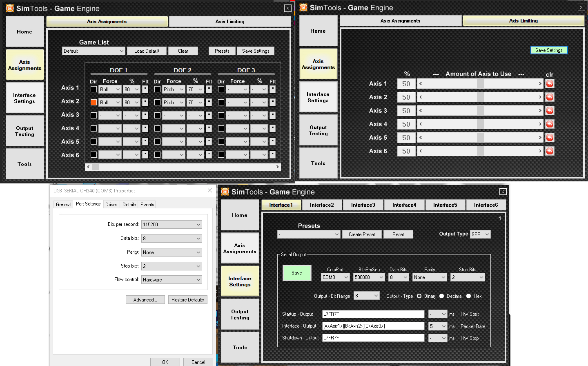This screenshot has width=588, height=366.
Task: Click left arrow of Axis 1 limiting slider
Action: [x=421, y=84]
